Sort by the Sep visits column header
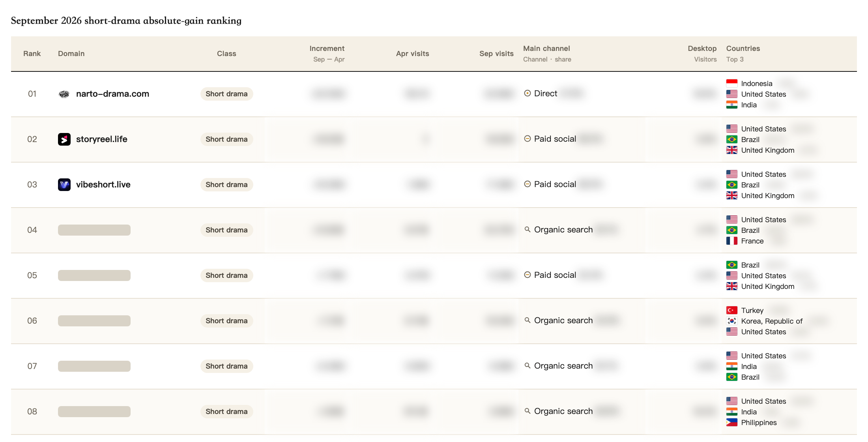Screen dimensions: 868x442 [x=496, y=54]
